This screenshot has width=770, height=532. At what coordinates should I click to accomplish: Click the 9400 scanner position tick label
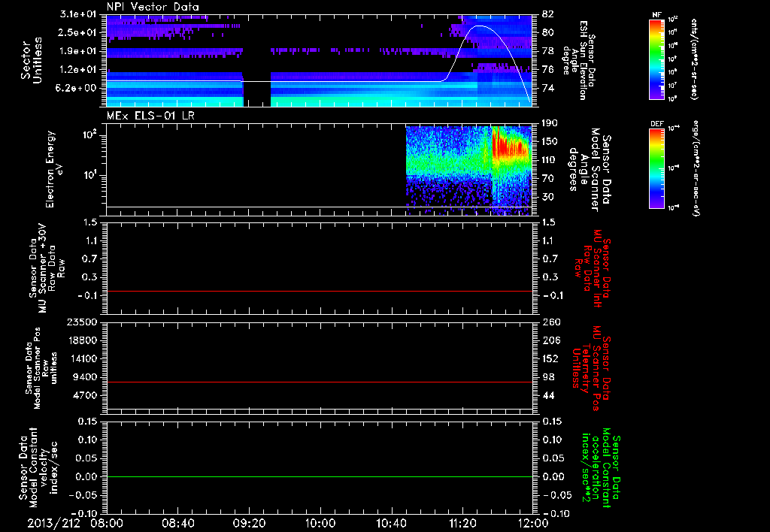click(x=84, y=377)
